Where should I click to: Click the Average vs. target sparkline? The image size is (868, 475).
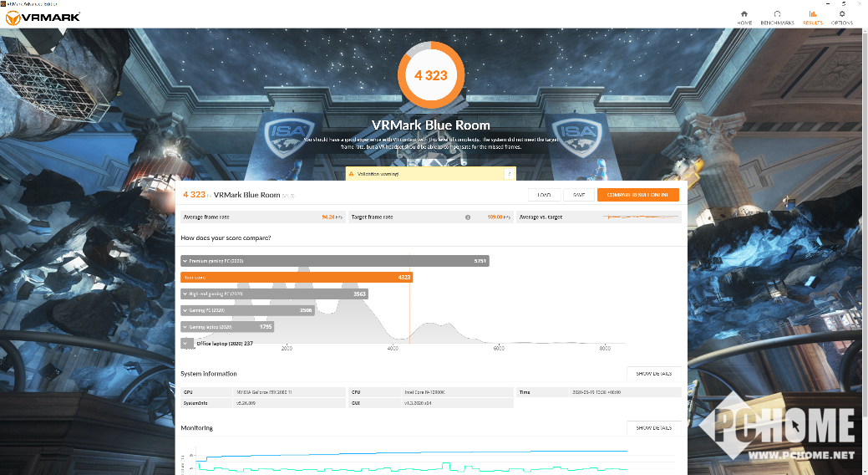coord(641,217)
